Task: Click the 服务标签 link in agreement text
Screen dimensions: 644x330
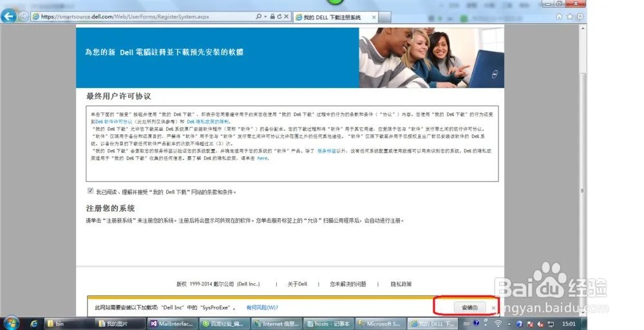Action: (327, 151)
